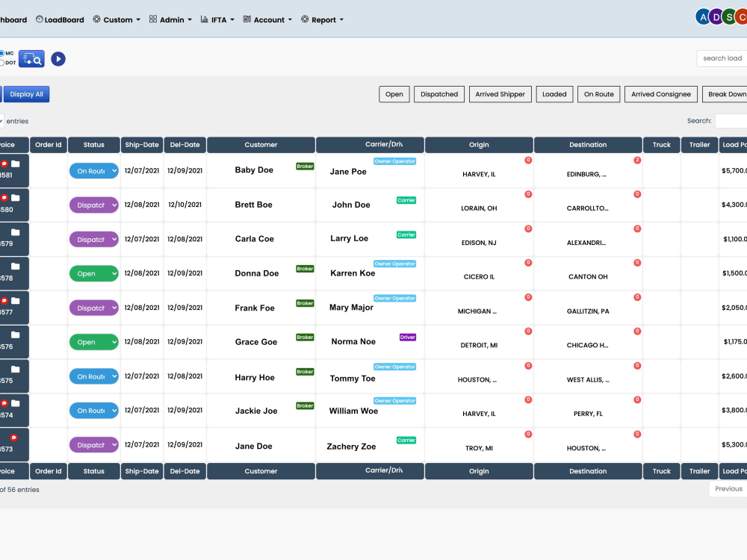Click origin red badge for LORAIN, OH
This screenshot has width=747, height=560.
point(528,194)
